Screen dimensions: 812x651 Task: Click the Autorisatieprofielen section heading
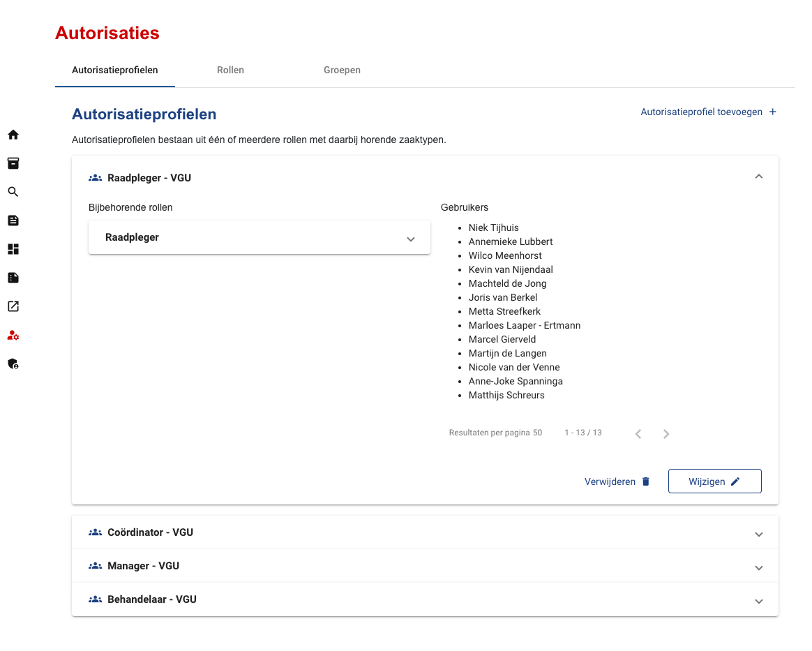pos(144,114)
